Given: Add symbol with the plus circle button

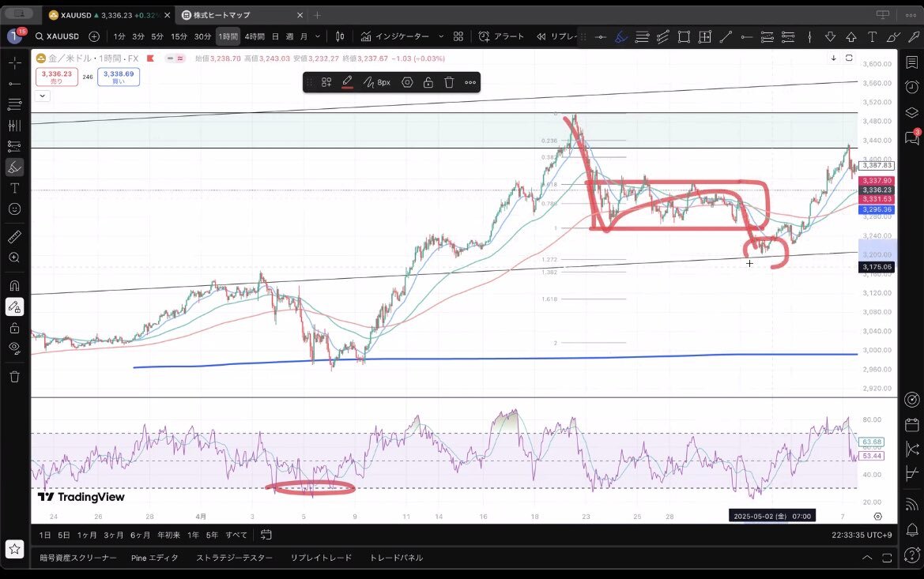Looking at the screenshot, I should [94, 36].
